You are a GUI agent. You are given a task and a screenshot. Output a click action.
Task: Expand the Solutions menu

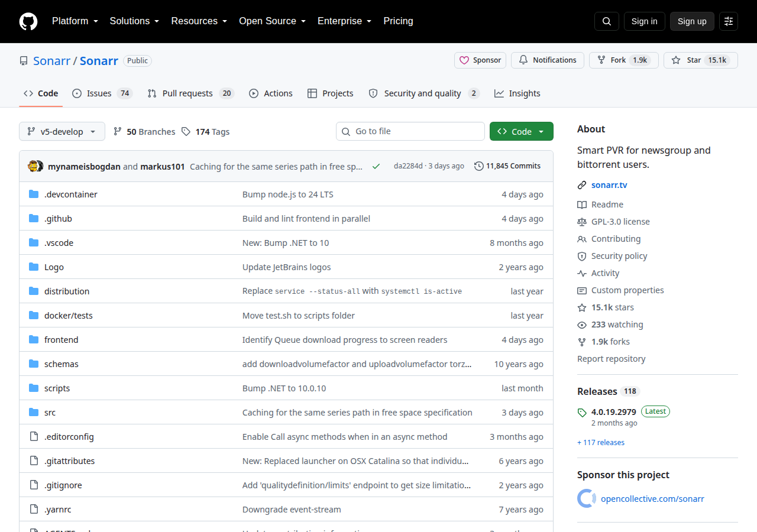click(x=134, y=21)
